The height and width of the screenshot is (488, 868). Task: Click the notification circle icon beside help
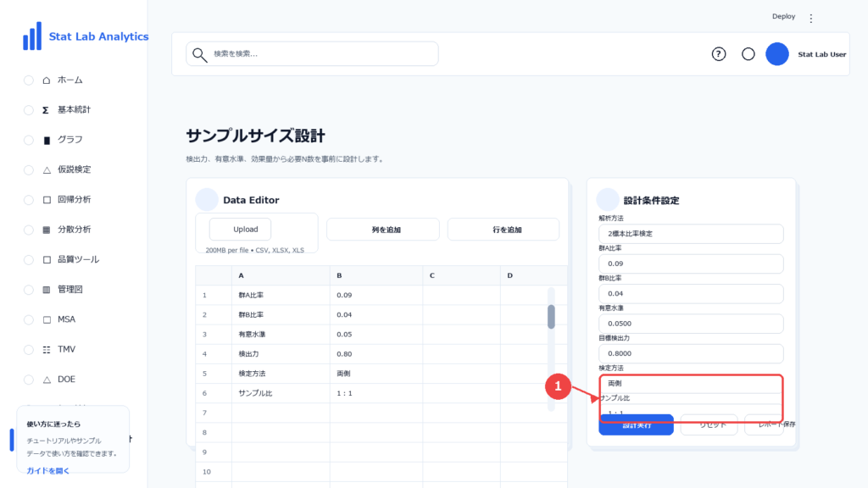point(748,54)
